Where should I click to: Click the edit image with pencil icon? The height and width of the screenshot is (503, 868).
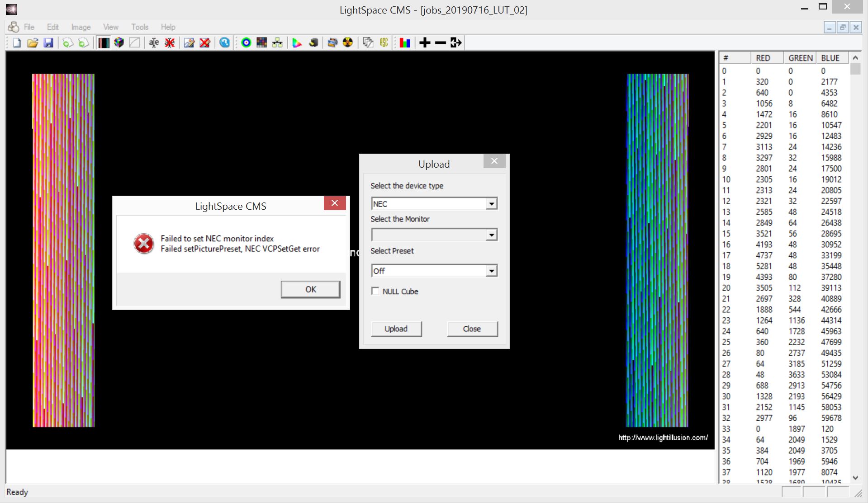coord(189,43)
